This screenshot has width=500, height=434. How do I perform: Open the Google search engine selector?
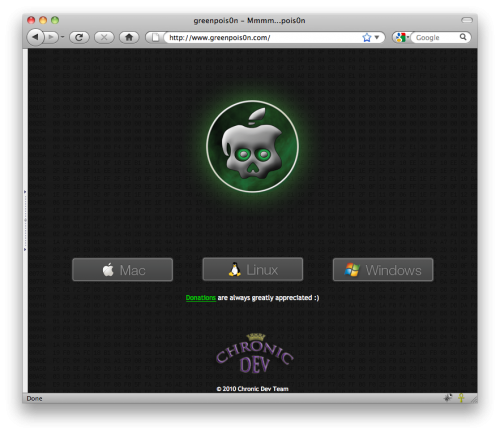click(x=402, y=37)
